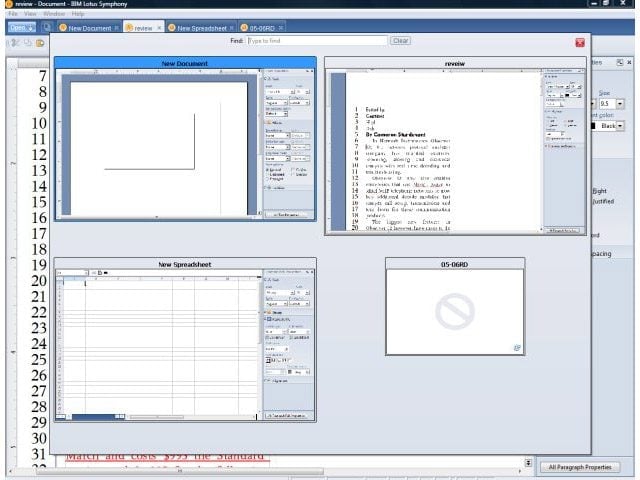This screenshot has width=640, height=480.
Task: Focus the Find 'Type to find' field
Action: (317, 41)
